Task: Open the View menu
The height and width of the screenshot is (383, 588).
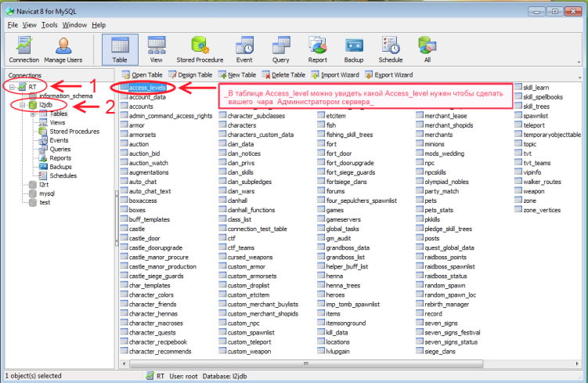Action: (x=29, y=25)
